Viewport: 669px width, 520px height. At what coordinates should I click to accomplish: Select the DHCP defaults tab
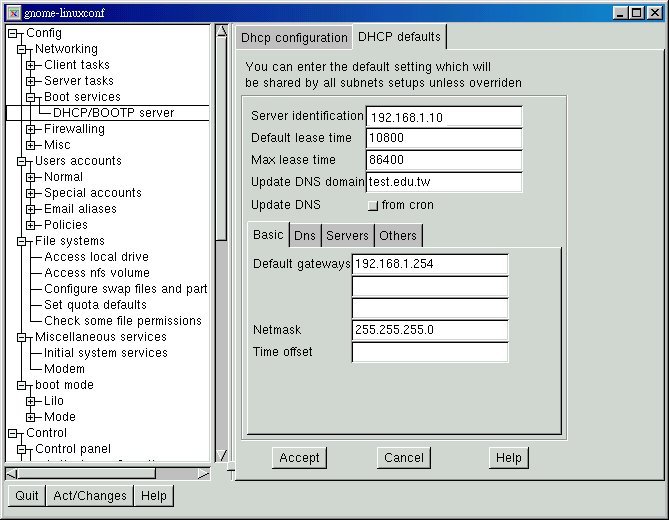[x=399, y=37]
